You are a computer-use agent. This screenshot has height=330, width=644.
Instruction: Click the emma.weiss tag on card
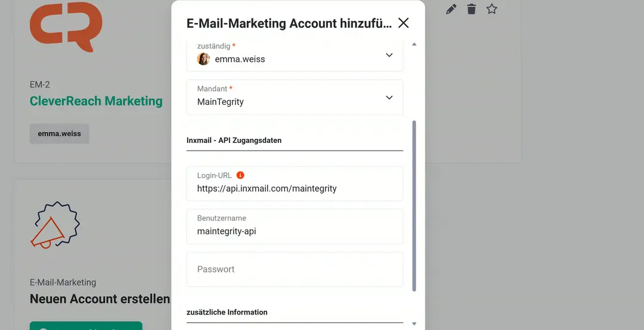point(59,133)
